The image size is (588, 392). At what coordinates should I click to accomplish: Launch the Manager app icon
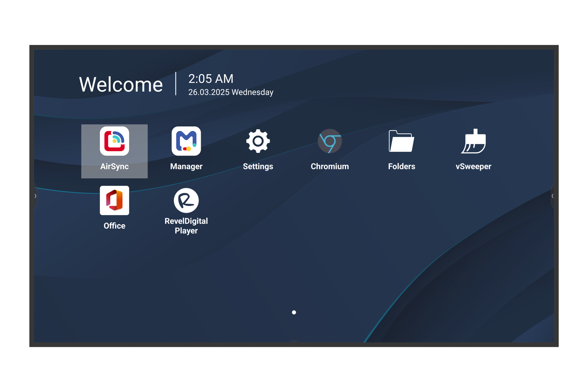coord(186,141)
